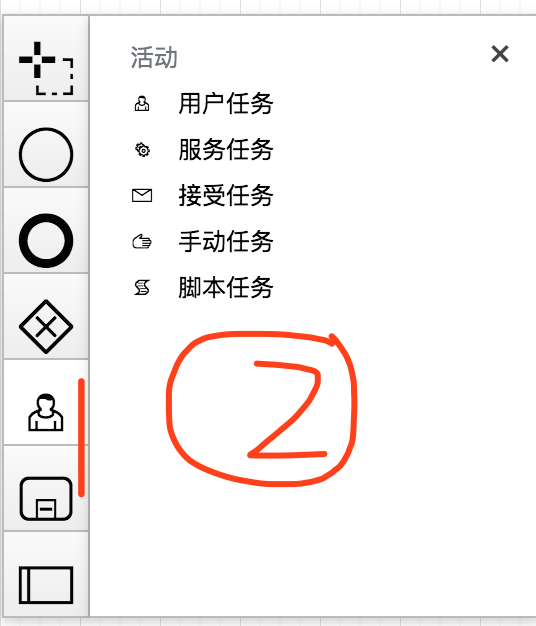Close the 活动 popup panel

pos(500,54)
